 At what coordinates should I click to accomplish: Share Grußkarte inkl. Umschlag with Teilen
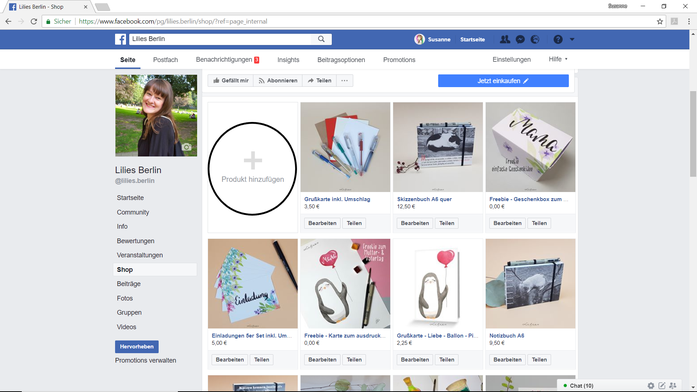354,223
